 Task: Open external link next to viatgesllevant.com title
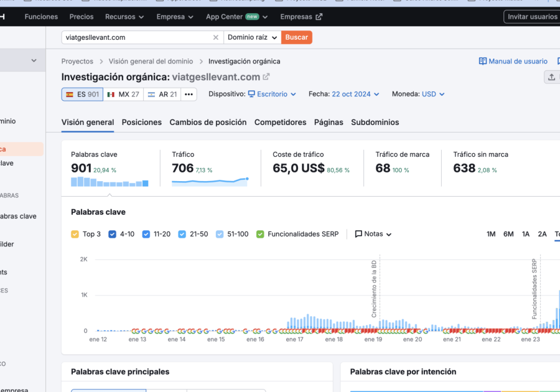pyautogui.click(x=266, y=77)
